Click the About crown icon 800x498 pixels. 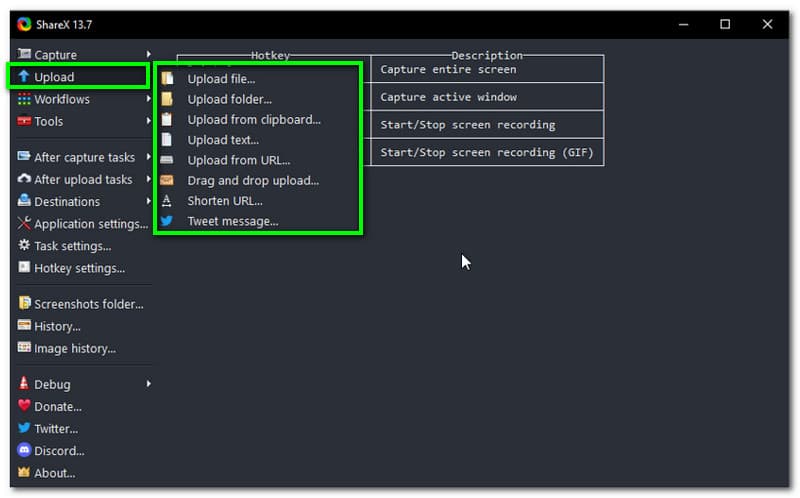click(x=24, y=472)
